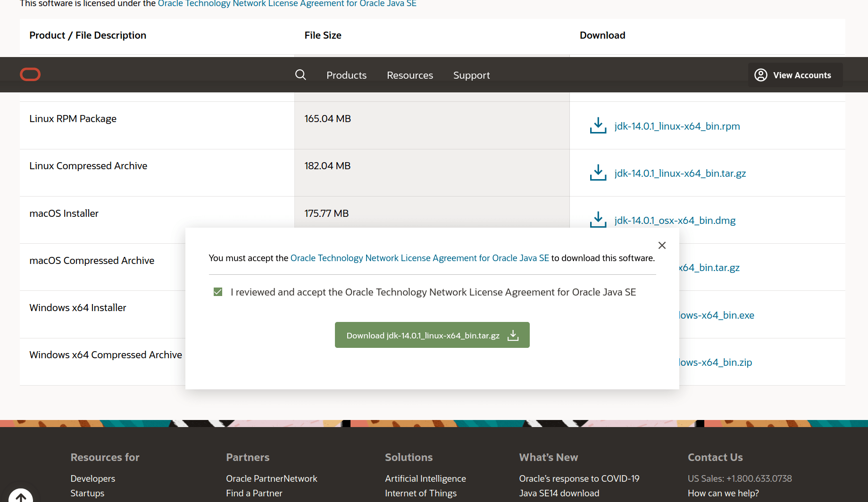Image resolution: width=868 pixels, height=502 pixels.
Task: Open the Support menu
Action: pos(471,75)
